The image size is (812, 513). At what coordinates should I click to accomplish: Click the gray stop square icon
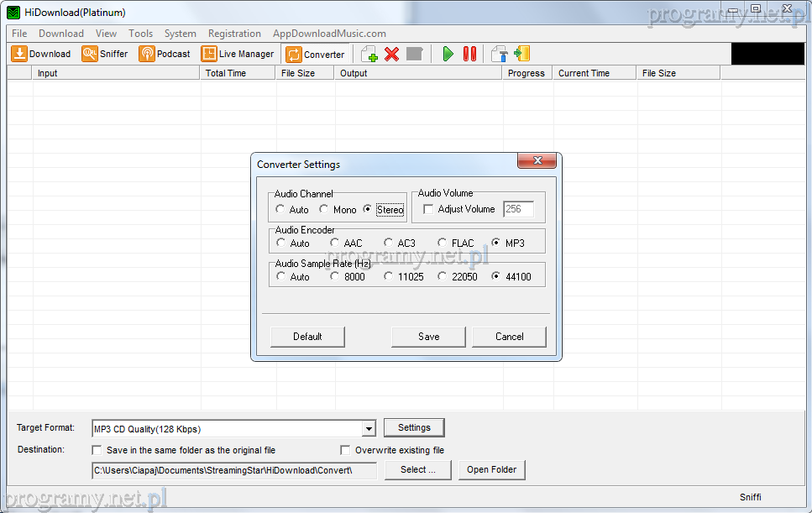pos(414,55)
